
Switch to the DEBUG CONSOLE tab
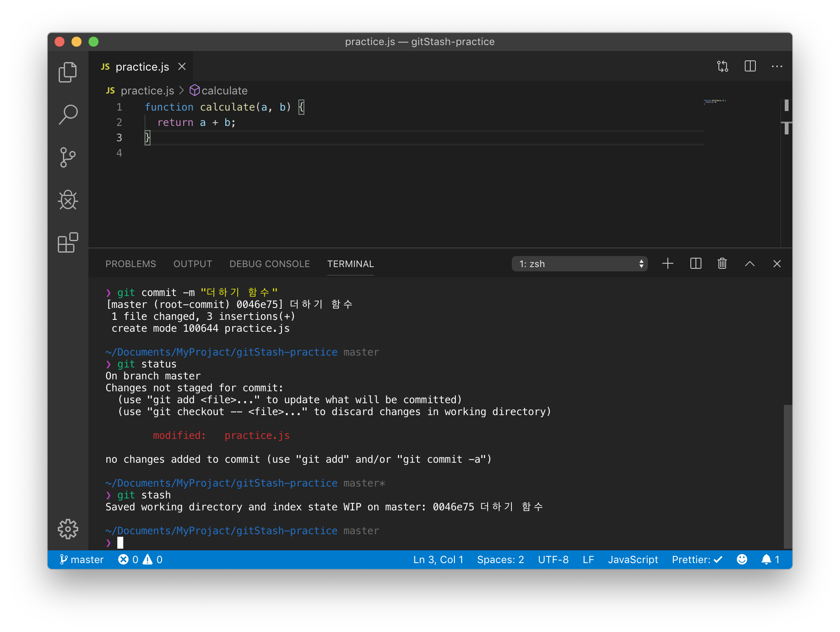coord(270,264)
